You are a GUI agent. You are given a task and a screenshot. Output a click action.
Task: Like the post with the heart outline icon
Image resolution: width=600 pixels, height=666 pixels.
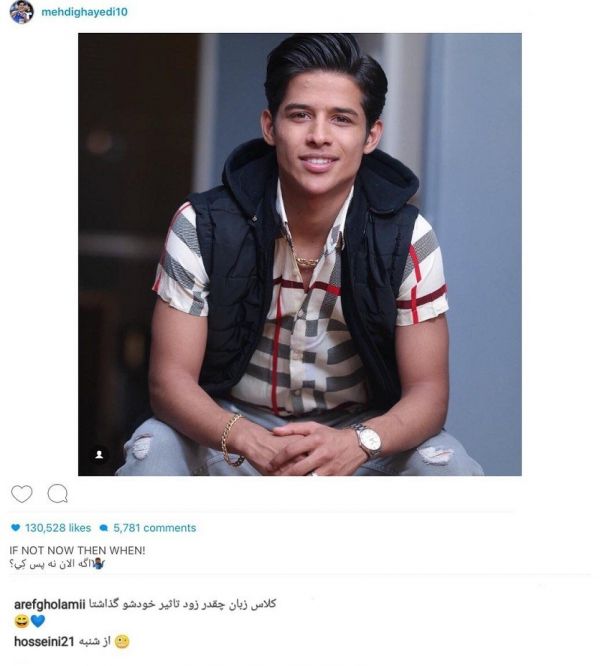click(22, 494)
